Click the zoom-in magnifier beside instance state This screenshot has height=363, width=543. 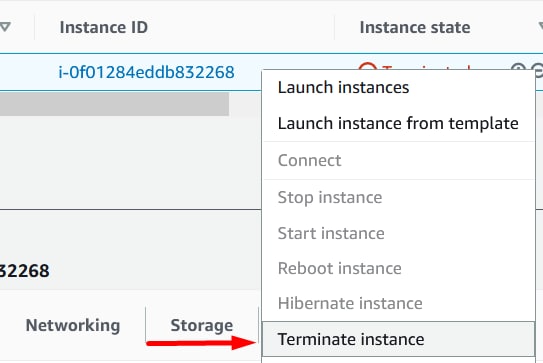(x=518, y=67)
